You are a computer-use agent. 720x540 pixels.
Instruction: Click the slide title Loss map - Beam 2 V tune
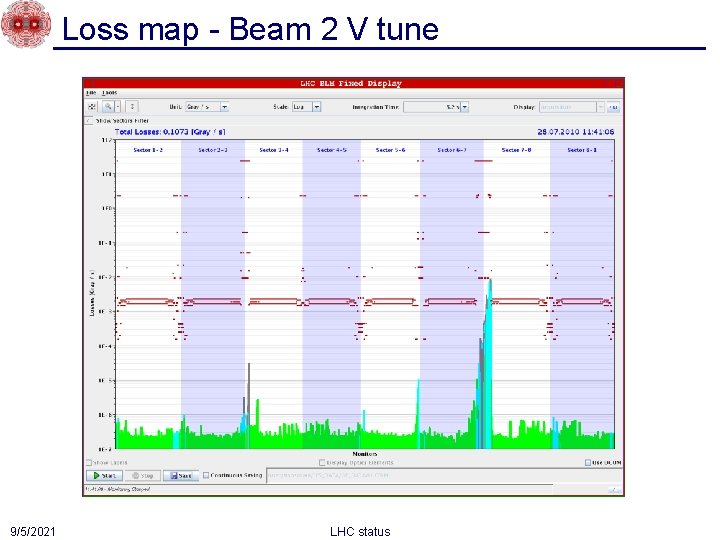coord(250,28)
